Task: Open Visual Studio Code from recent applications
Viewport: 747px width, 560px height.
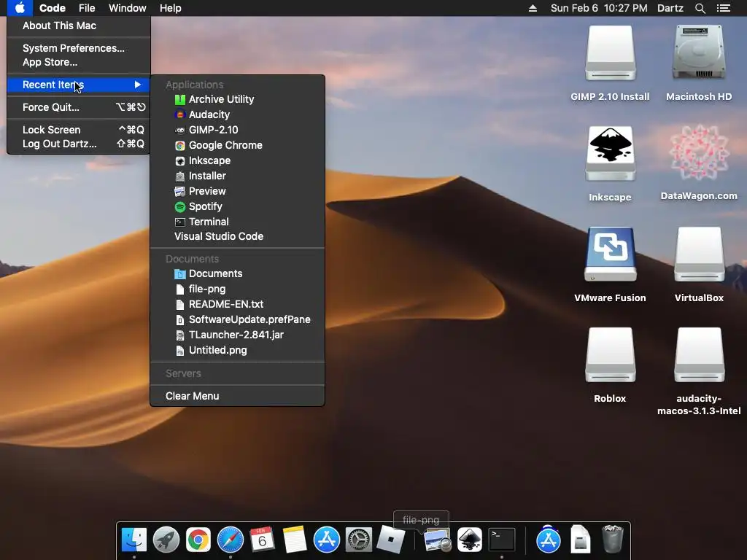Action: tap(237, 236)
